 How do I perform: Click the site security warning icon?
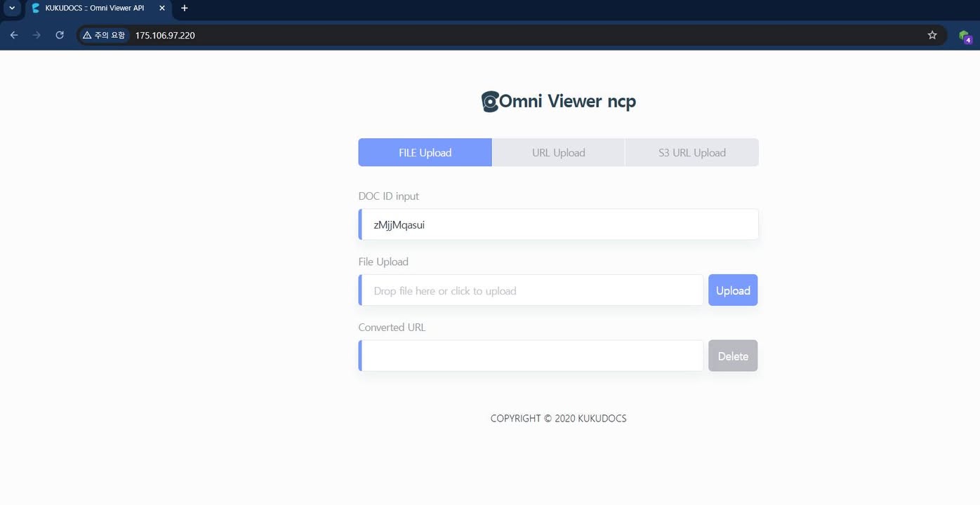point(86,34)
